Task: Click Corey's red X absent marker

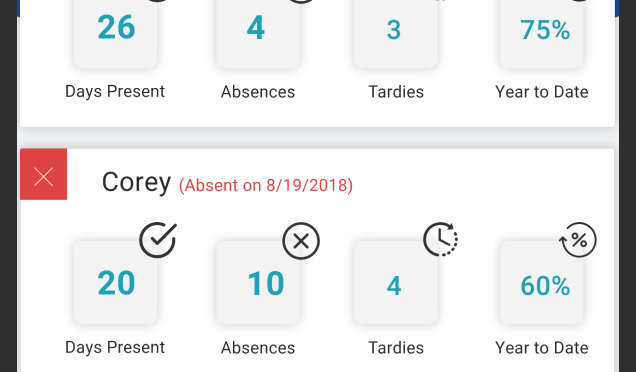Action: pos(43,174)
